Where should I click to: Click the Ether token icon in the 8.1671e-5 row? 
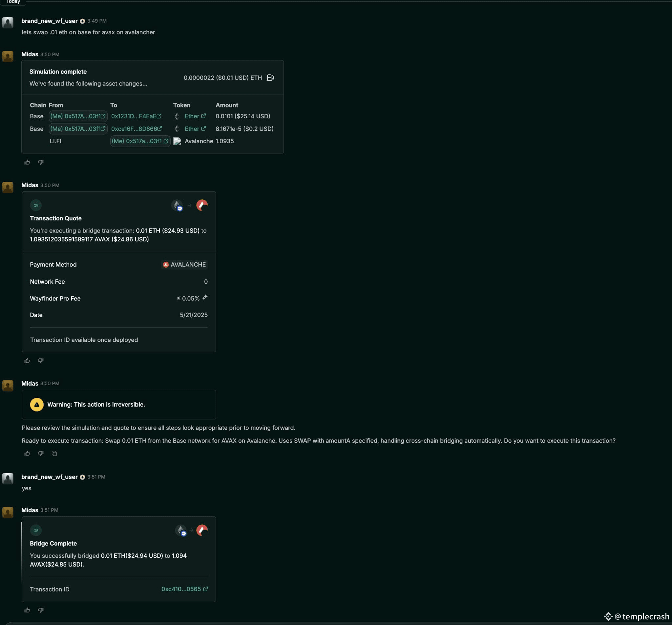pos(177,129)
